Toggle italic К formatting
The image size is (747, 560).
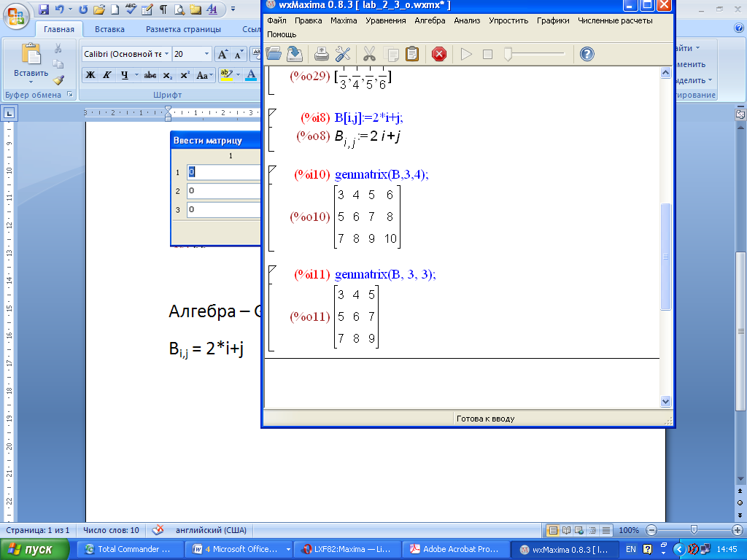coord(107,75)
